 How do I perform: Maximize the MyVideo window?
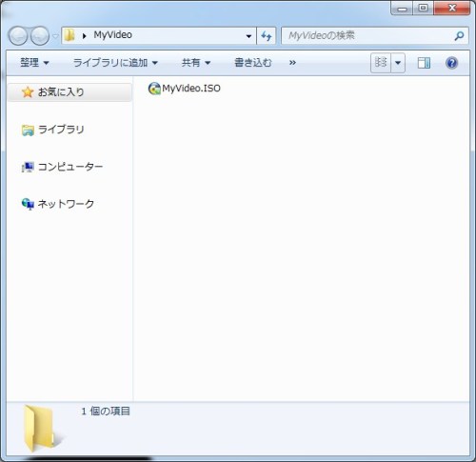(423, 9)
